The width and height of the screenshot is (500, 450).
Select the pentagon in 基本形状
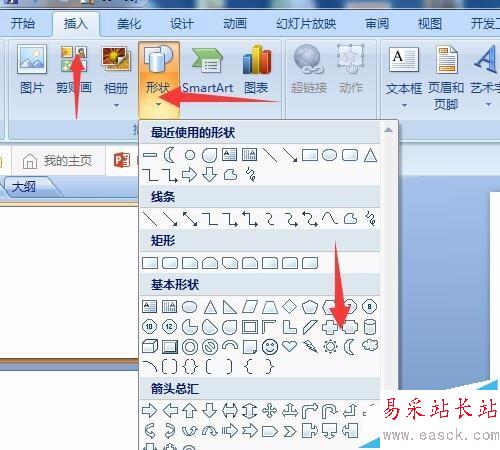coord(310,307)
